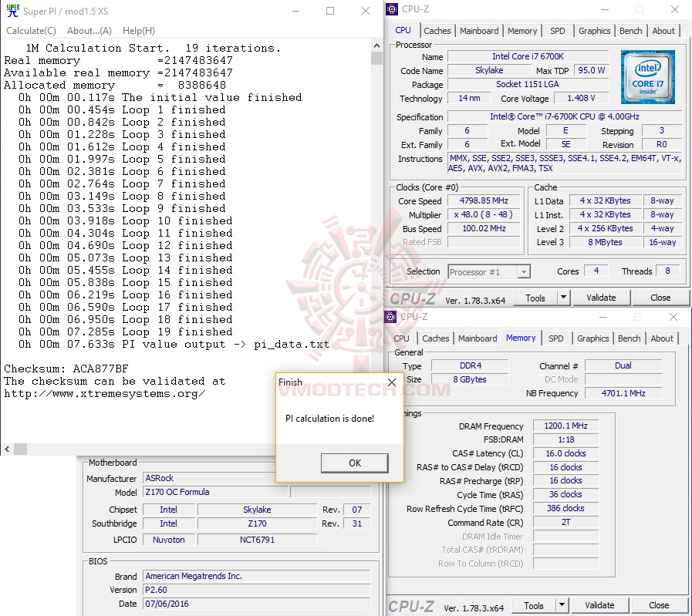Viewport: 692px width, 616px height.
Task: Click the BIOS date 07/06/2016 field
Action: [256, 604]
